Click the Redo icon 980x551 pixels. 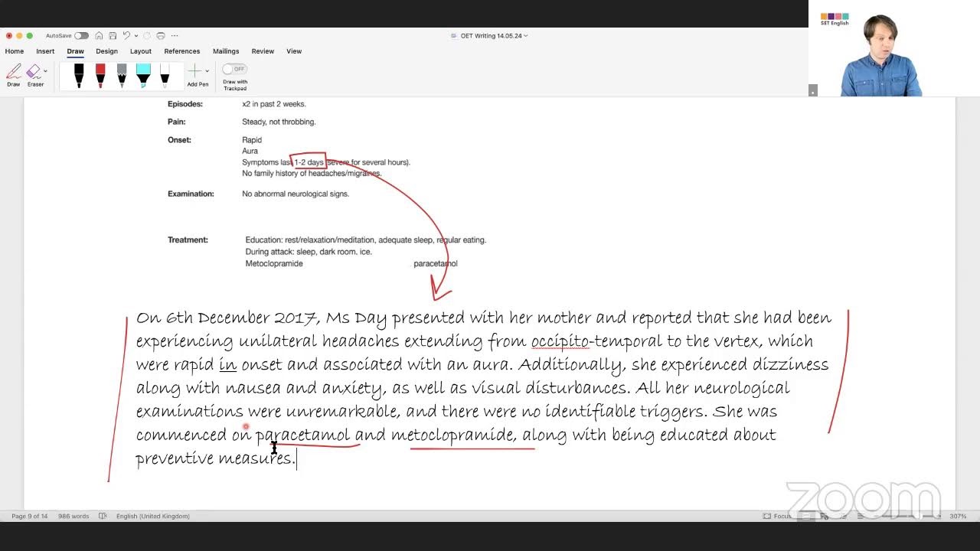coord(148,36)
